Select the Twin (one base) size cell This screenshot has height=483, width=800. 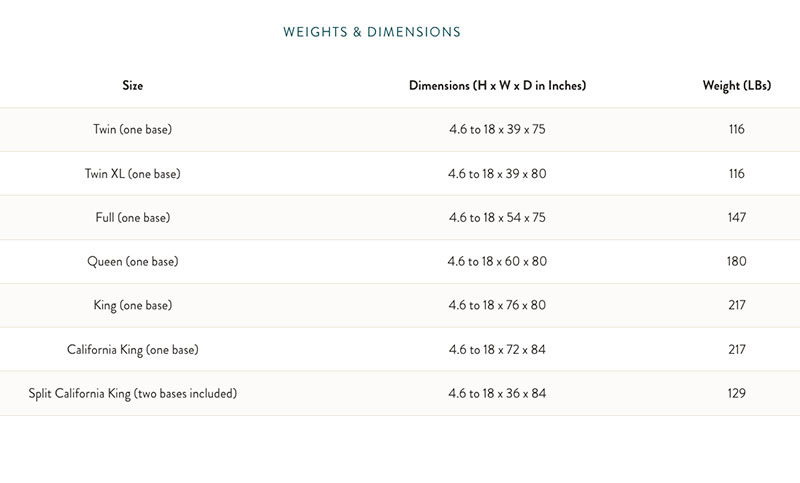pyautogui.click(x=133, y=130)
